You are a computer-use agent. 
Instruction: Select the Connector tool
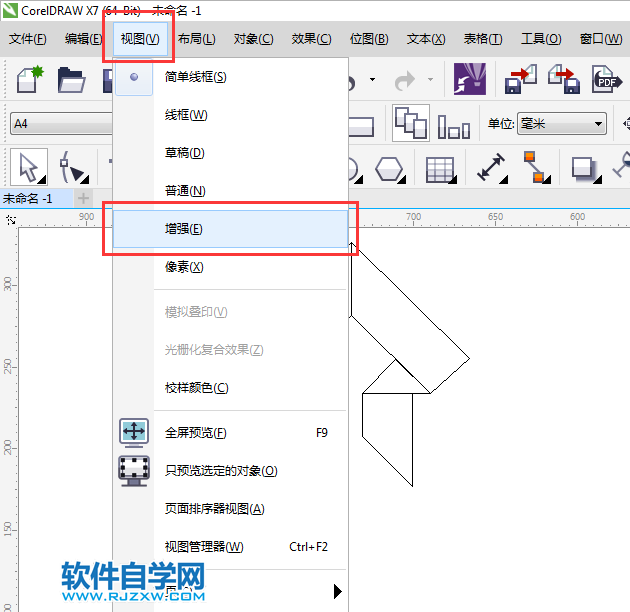[537, 167]
